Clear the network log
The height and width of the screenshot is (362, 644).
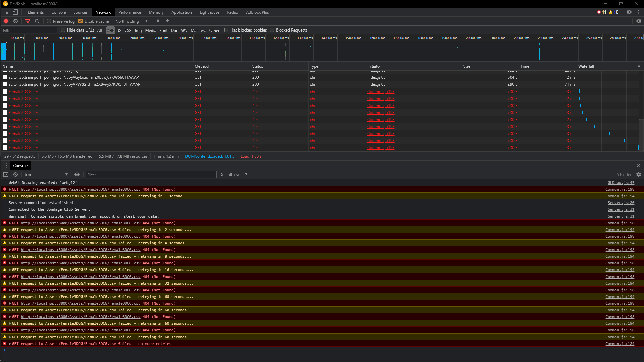(x=15, y=21)
